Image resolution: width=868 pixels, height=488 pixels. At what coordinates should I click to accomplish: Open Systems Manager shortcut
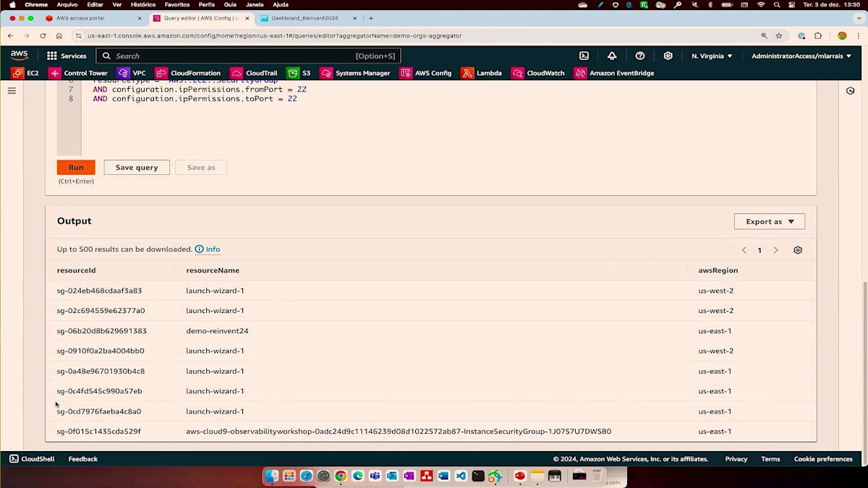[355, 73]
